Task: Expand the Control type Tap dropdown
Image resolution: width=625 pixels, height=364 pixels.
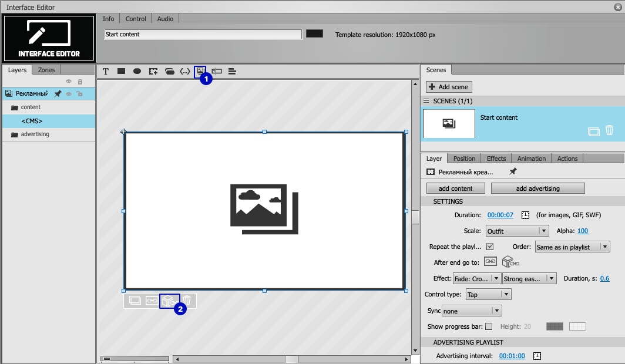Action: (488, 295)
